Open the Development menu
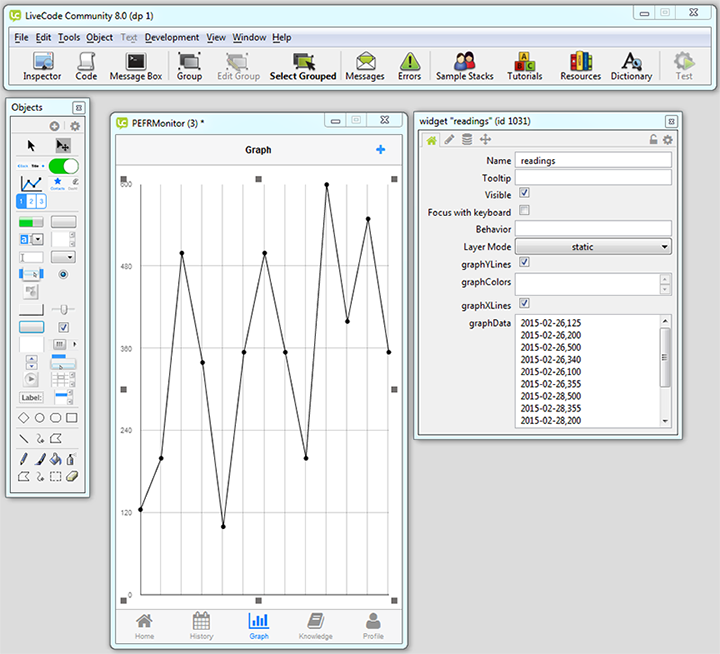Viewport: 720px width, 654px height. point(171,37)
